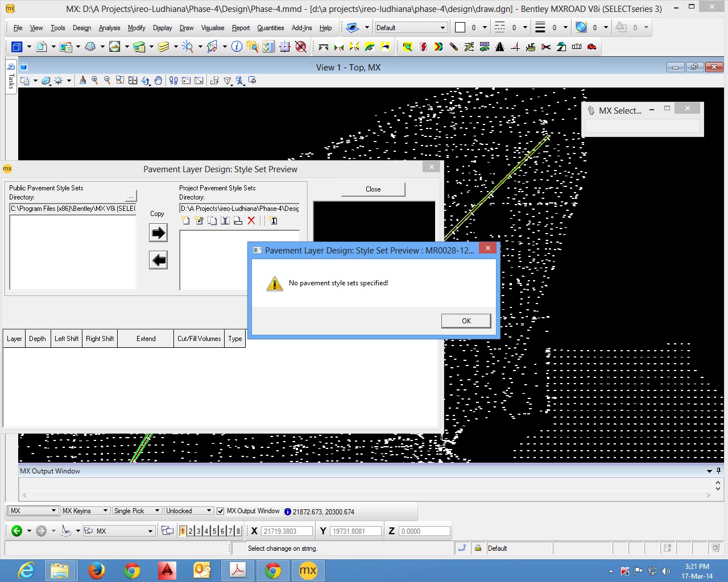728x582 pixels.
Task: Toggle view 6 button
Action: 222,531
